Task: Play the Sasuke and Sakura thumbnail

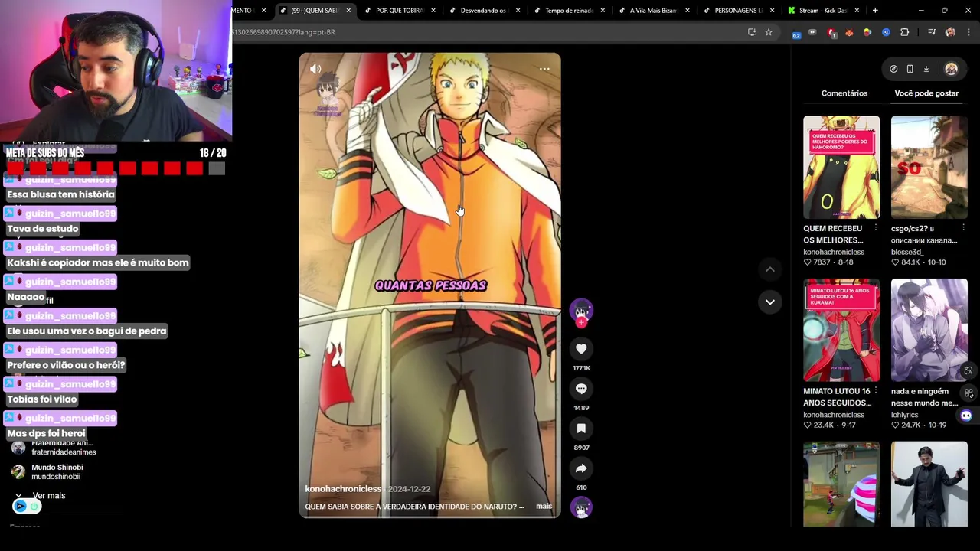Action: click(929, 330)
